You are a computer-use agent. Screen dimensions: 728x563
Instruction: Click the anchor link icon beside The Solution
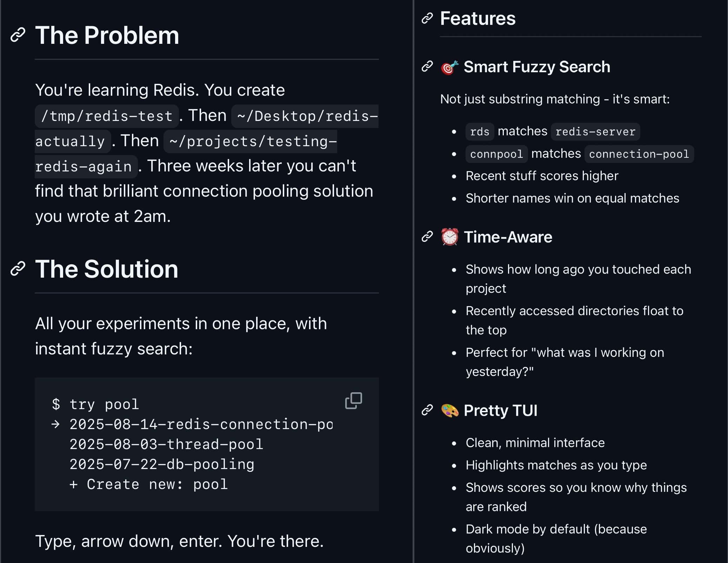point(18,269)
